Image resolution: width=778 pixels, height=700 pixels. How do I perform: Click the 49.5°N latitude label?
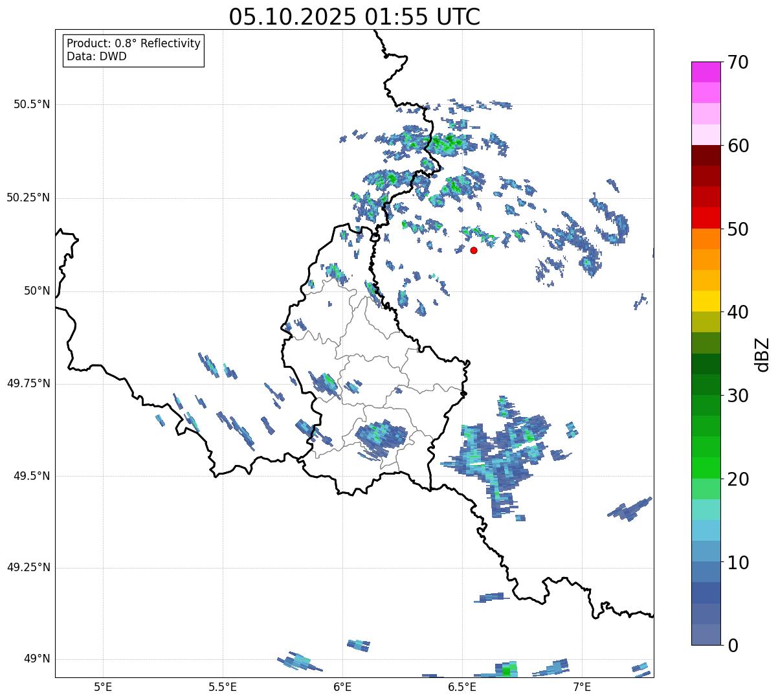tap(32, 476)
